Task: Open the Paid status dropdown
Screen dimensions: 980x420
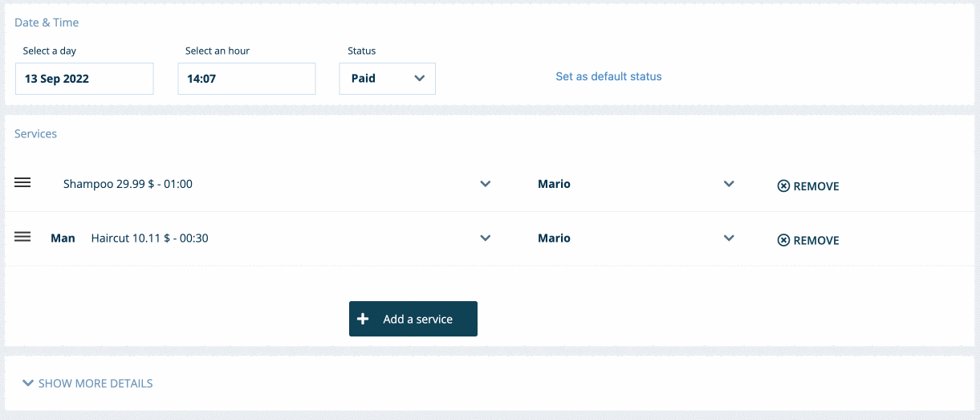Action: (x=388, y=79)
